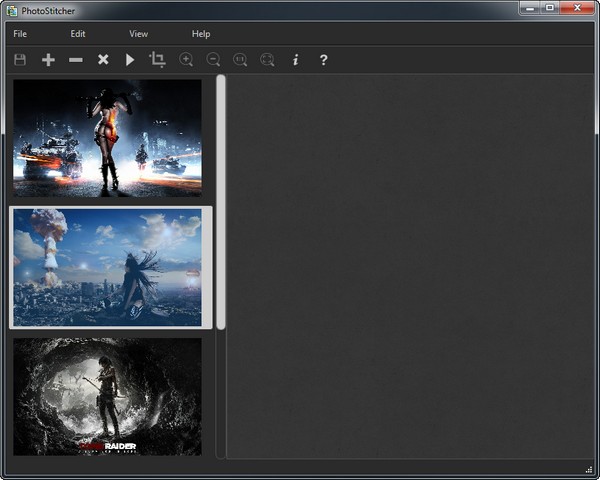Click the zoom out magnifier icon
600x480 pixels.
(x=213, y=60)
